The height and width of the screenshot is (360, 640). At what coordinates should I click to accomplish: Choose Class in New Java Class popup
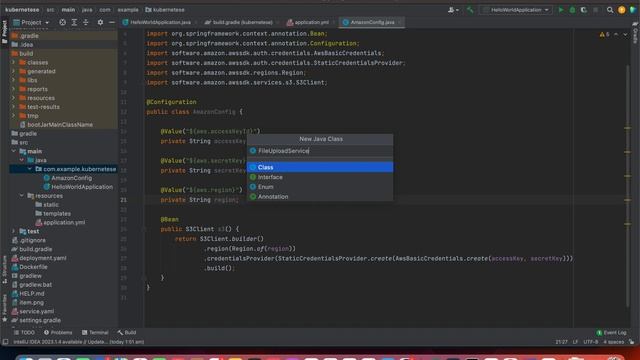tap(320, 167)
